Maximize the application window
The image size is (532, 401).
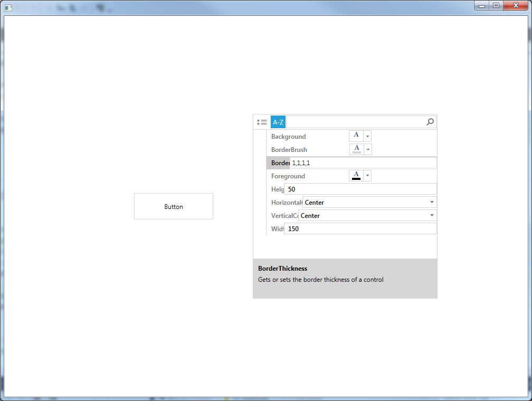pyautogui.click(x=496, y=6)
